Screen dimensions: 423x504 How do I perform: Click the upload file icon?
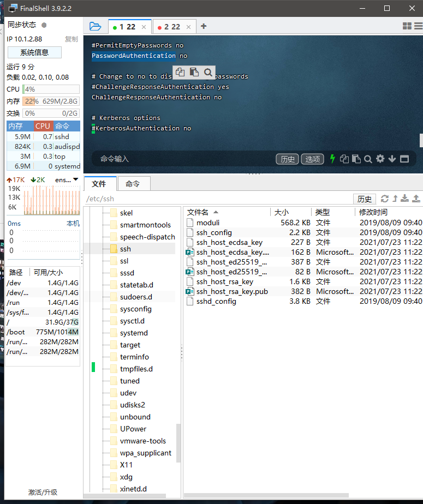(x=416, y=199)
